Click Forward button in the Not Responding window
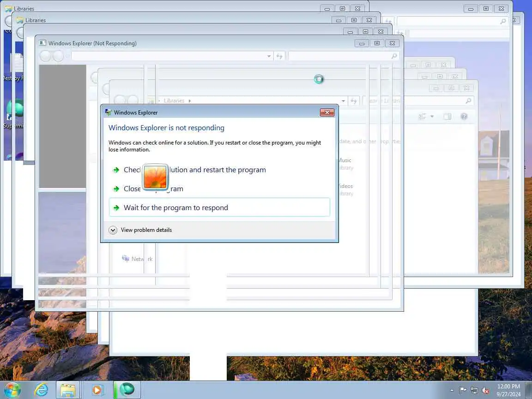 click(58, 56)
